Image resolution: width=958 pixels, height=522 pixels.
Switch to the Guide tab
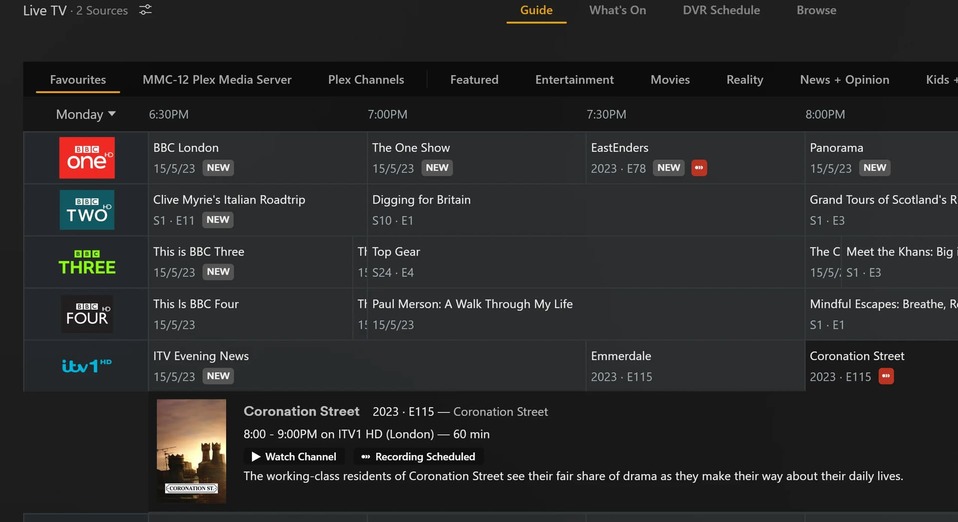click(536, 10)
